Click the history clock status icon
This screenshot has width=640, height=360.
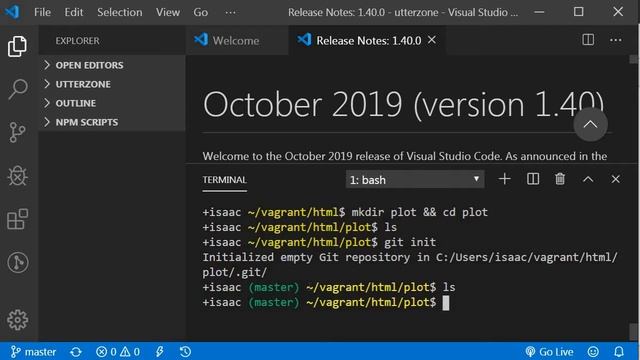pyautogui.click(x=185, y=351)
